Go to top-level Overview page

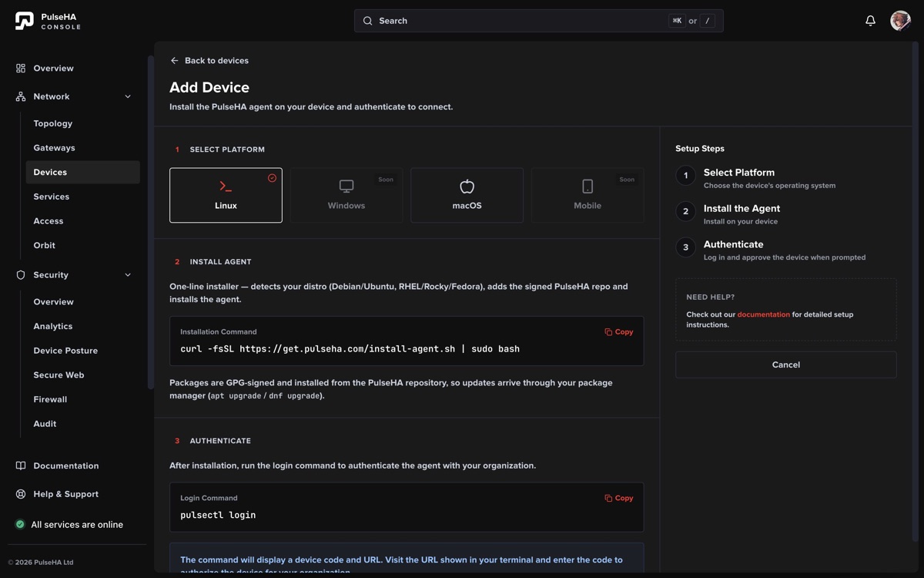74,69
